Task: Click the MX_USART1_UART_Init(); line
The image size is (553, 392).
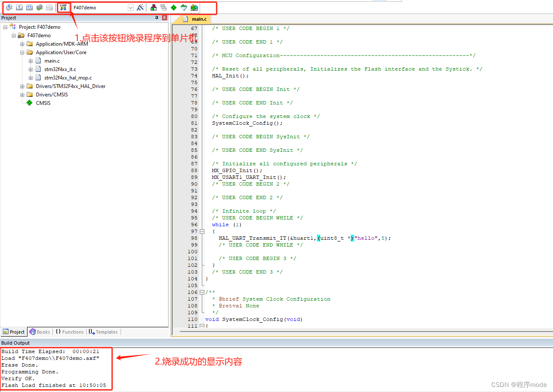Action: (249, 177)
